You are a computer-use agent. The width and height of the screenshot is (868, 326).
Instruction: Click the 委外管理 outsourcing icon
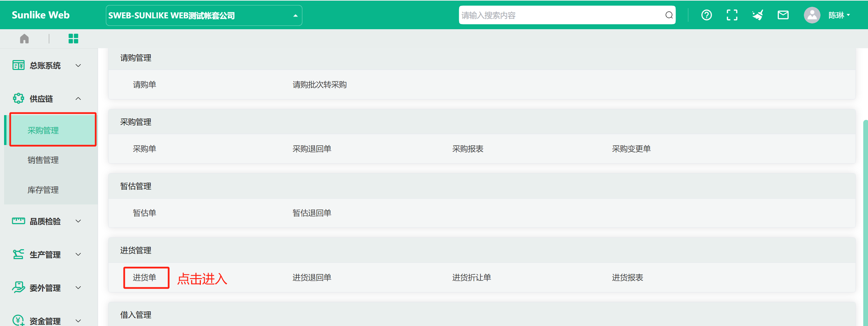(x=18, y=288)
